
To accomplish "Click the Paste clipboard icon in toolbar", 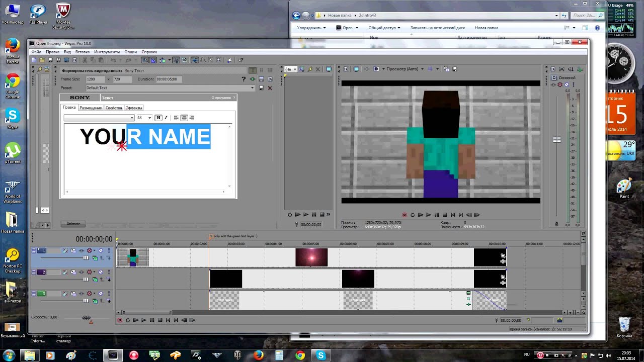I will pos(101,60).
